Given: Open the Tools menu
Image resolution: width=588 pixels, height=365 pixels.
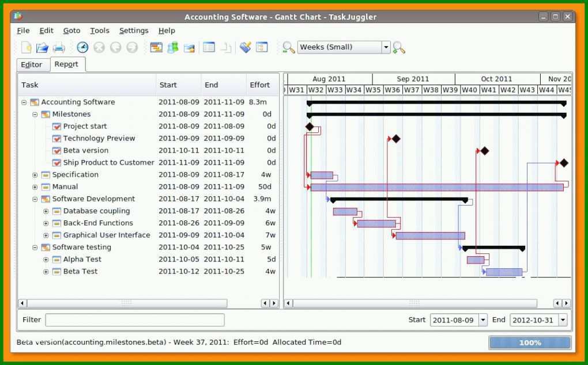Looking at the screenshot, I should [x=100, y=31].
